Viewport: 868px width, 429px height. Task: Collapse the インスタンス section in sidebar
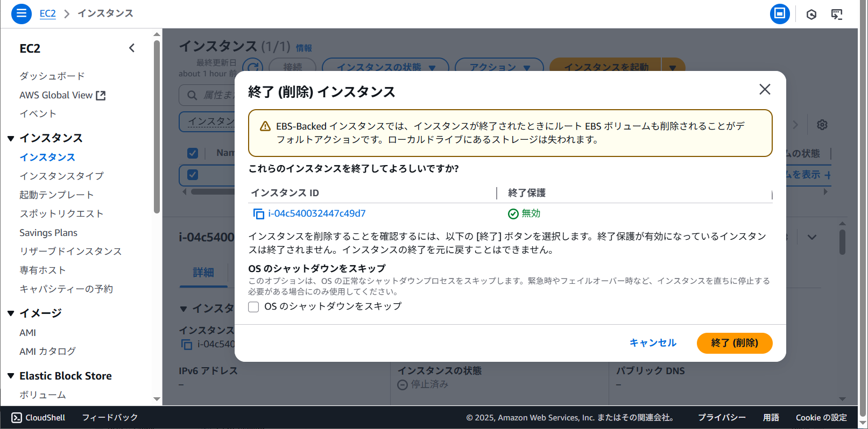[11, 139]
